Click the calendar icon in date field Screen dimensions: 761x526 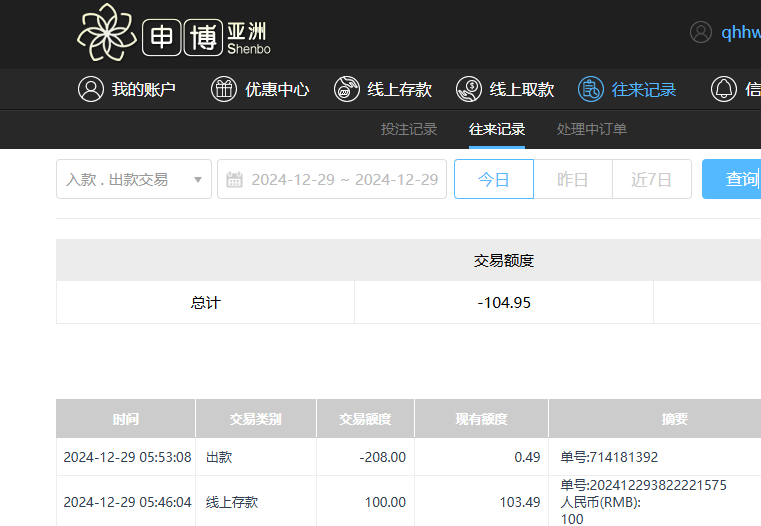pyautogui.click(x=235, y=180)
